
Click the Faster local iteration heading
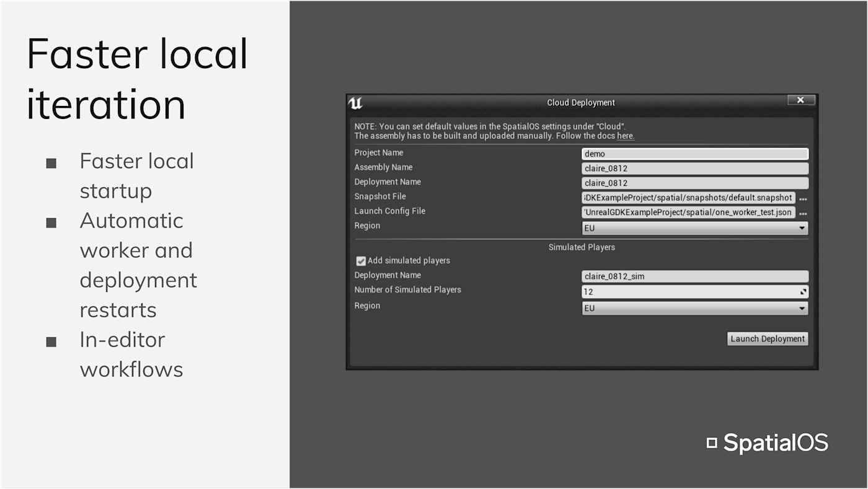point(137,78)
